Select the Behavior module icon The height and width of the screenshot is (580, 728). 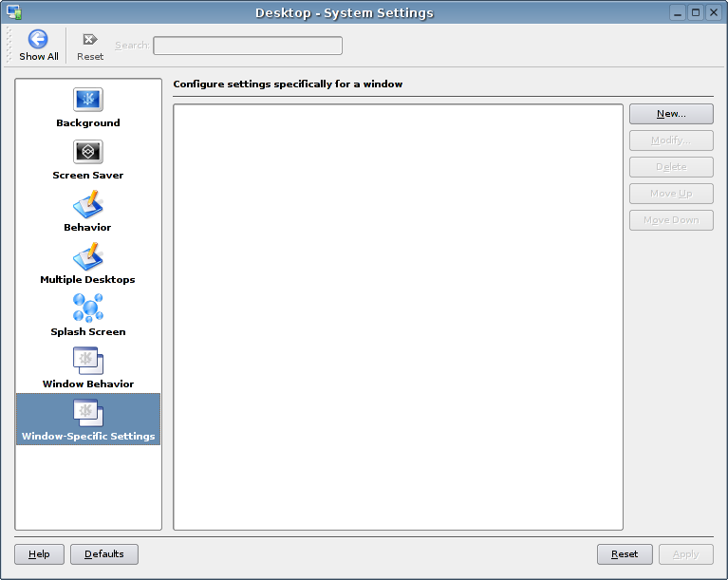87,204
